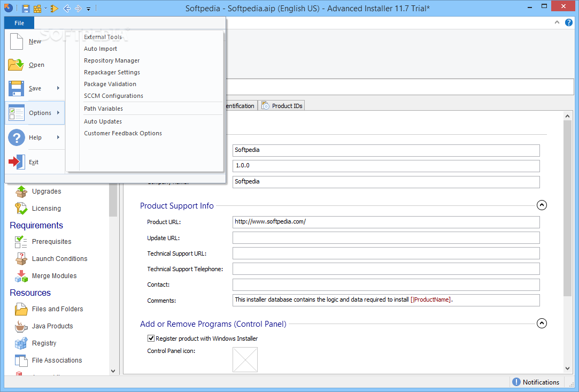Choose Auto Updates option

103,121
